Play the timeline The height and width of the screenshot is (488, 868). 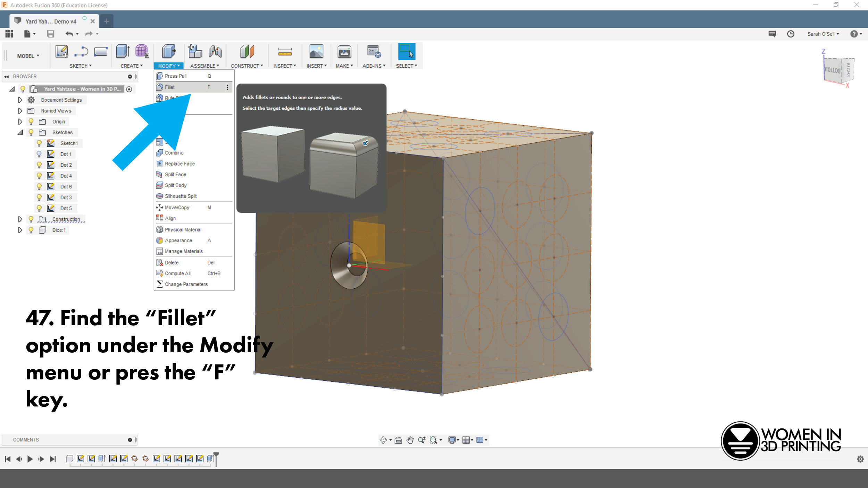(30, 459)
